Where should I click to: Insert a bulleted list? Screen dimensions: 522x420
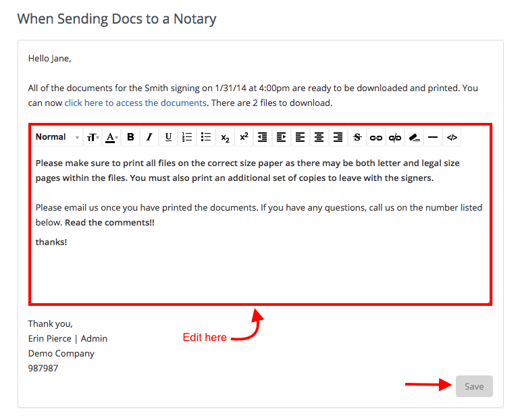pyautogui.click(x=206, y=137)
